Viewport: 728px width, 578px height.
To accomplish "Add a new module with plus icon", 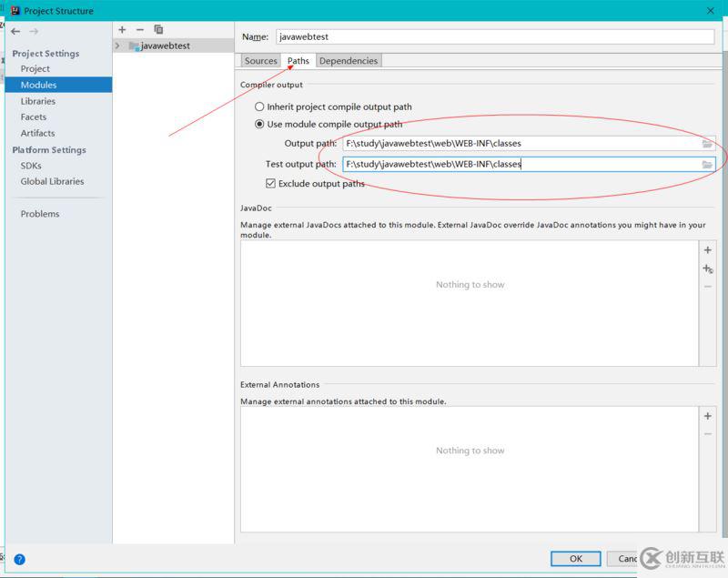I will 122,30.
